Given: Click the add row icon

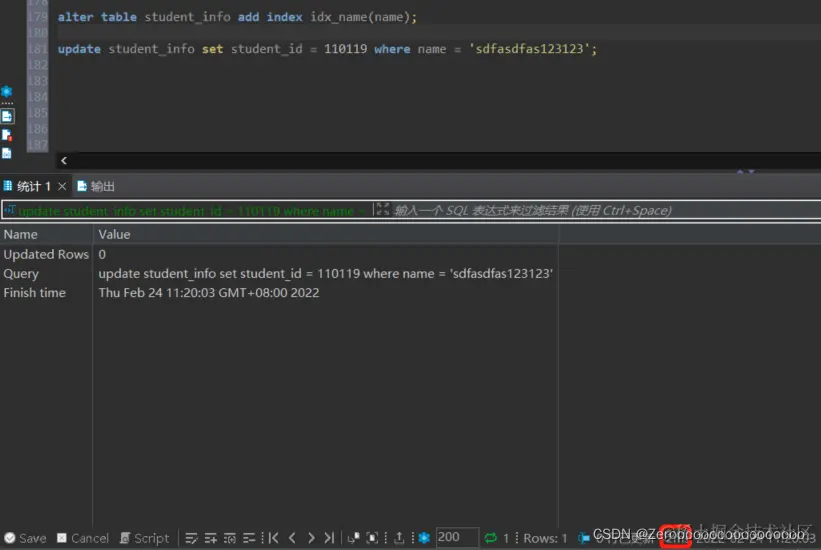Looking at the screenshot, I should click(x=210, y=538).
